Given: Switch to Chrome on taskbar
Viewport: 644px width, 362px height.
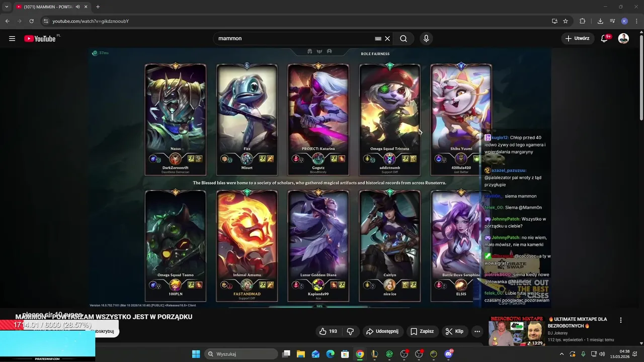Looking at the screenshot, I should 360,354.
